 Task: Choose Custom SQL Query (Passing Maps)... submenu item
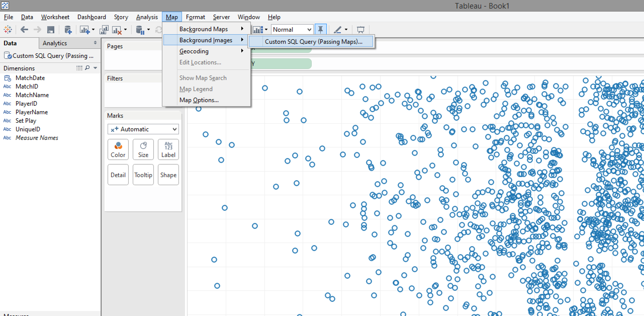coord(311,42)
